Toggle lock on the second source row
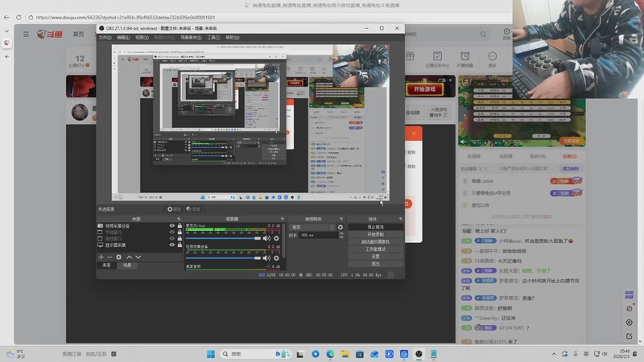 tap(180, 232)
